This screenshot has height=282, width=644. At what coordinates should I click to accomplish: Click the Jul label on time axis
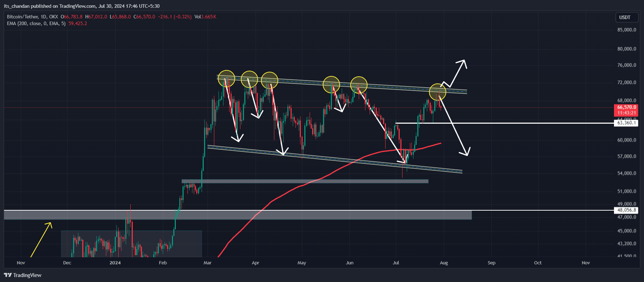click(x=396, y=263)
